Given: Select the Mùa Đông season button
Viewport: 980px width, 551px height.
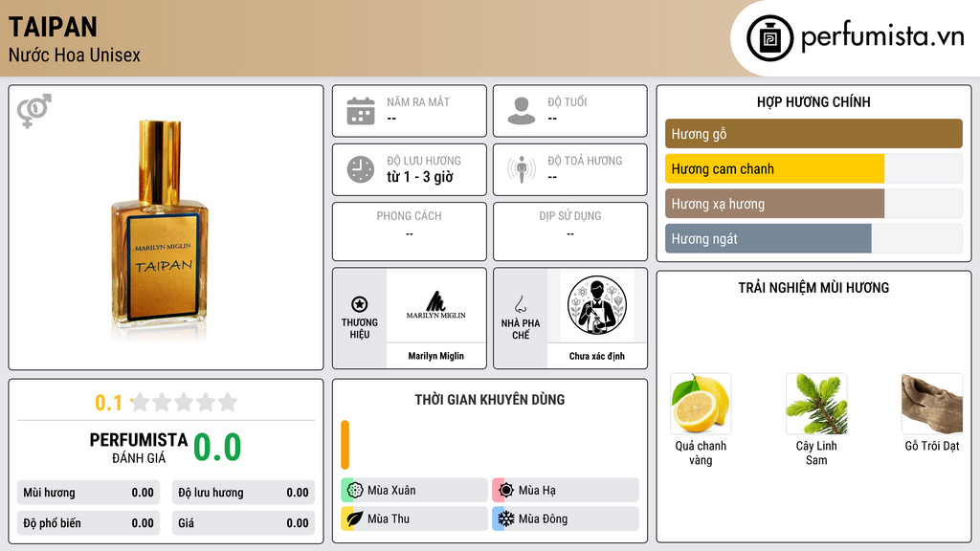Looking at the screenshot, I should 566,518.
